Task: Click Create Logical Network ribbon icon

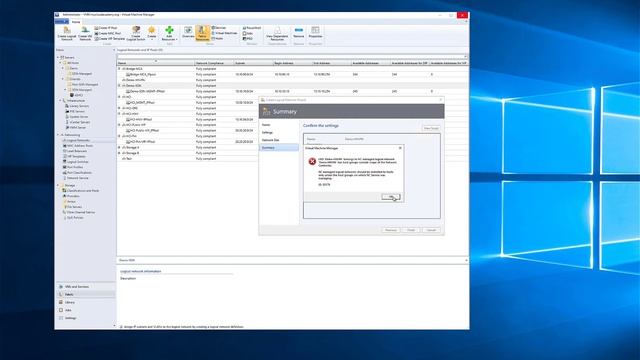Action: pyautogui.click(x=67, y=33)
